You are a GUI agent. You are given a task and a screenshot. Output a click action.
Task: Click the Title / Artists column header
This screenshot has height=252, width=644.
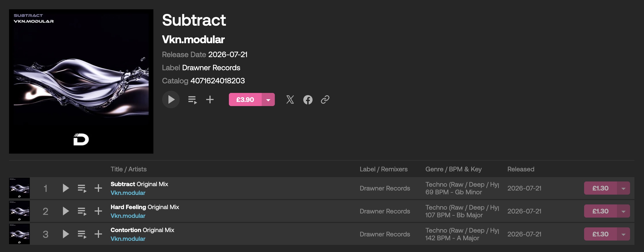[129, 169]
